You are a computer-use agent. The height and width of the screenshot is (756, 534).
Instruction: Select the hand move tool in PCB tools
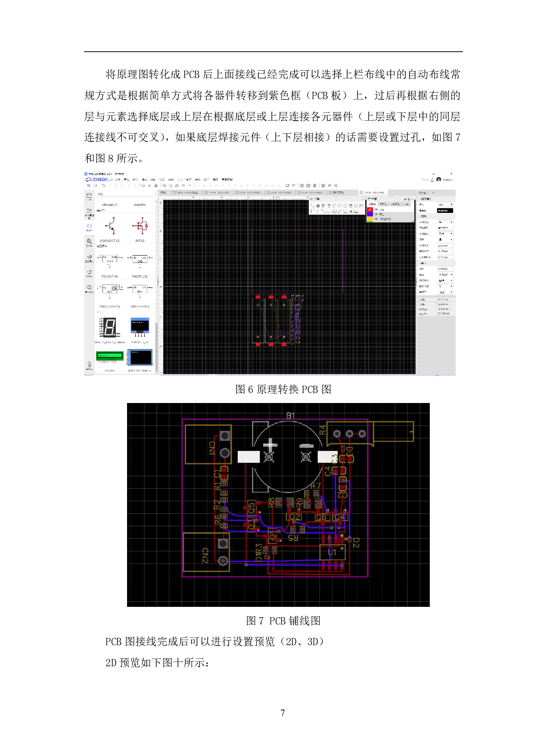[351, 206]
